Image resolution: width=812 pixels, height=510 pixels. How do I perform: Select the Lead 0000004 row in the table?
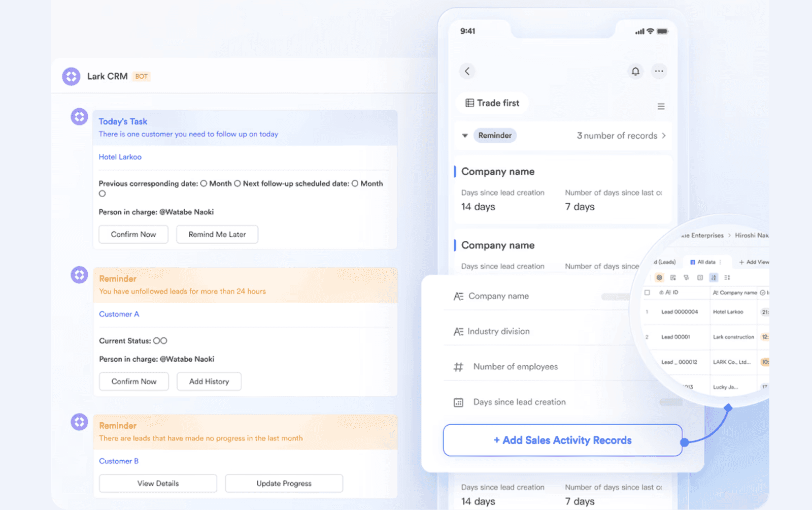[680, 312]
